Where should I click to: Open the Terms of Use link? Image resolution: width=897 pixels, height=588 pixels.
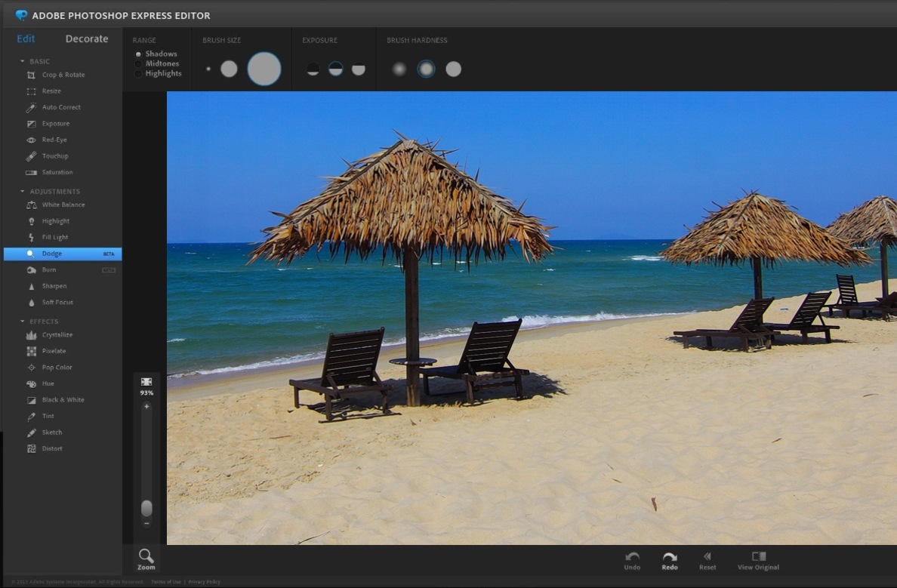(x=166, y=582)
